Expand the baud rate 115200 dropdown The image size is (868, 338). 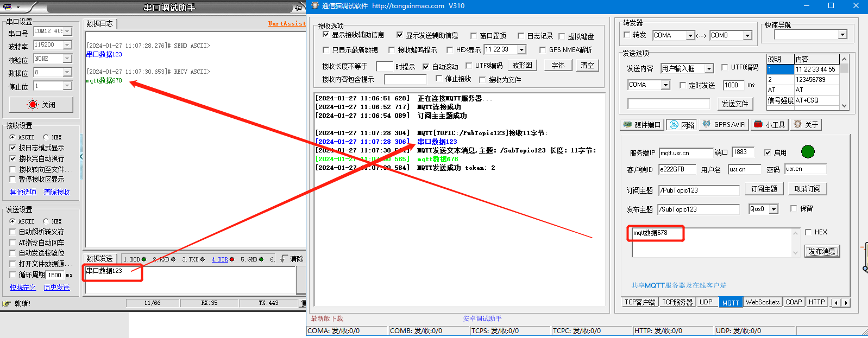(67, 45)
